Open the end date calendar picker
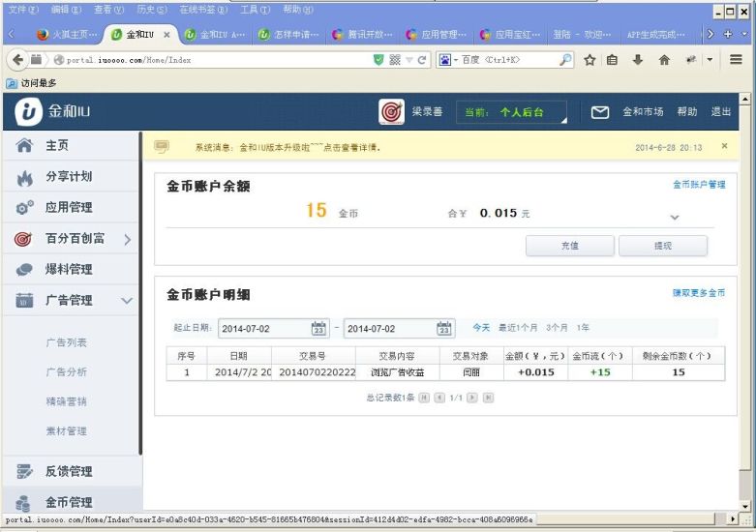The image size is (756, 532). pos(443,329)
